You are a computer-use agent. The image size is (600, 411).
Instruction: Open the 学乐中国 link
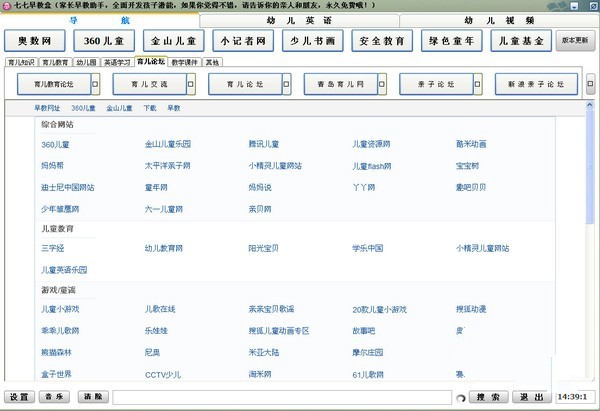coord(368,248)
